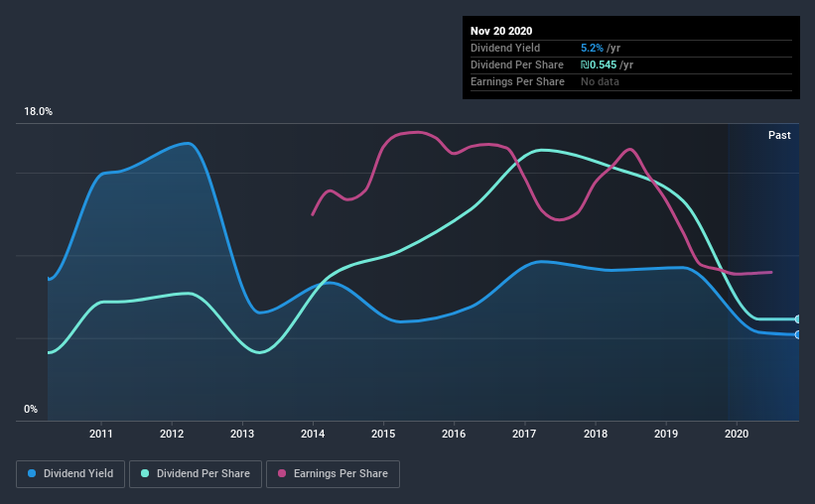The image size is (815, 504).
Task: Click the 2020 x-axis label
Action: click(737, 434)
